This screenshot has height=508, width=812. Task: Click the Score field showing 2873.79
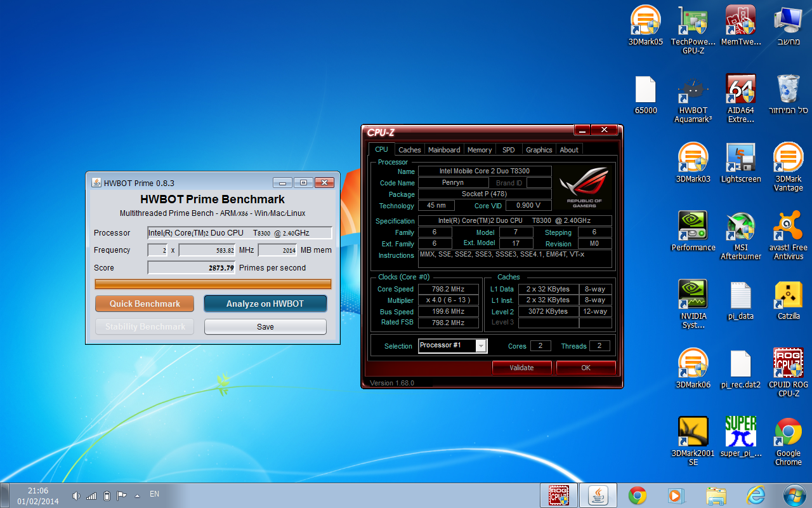point(192,268)
